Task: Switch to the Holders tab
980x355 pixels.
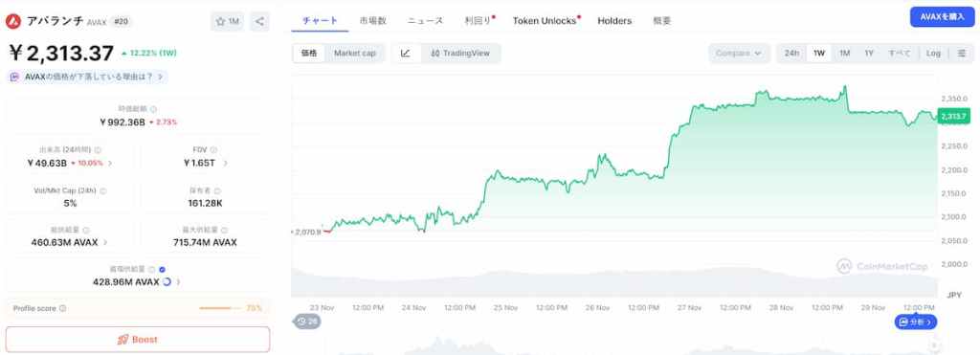Action: coord(614,21)
